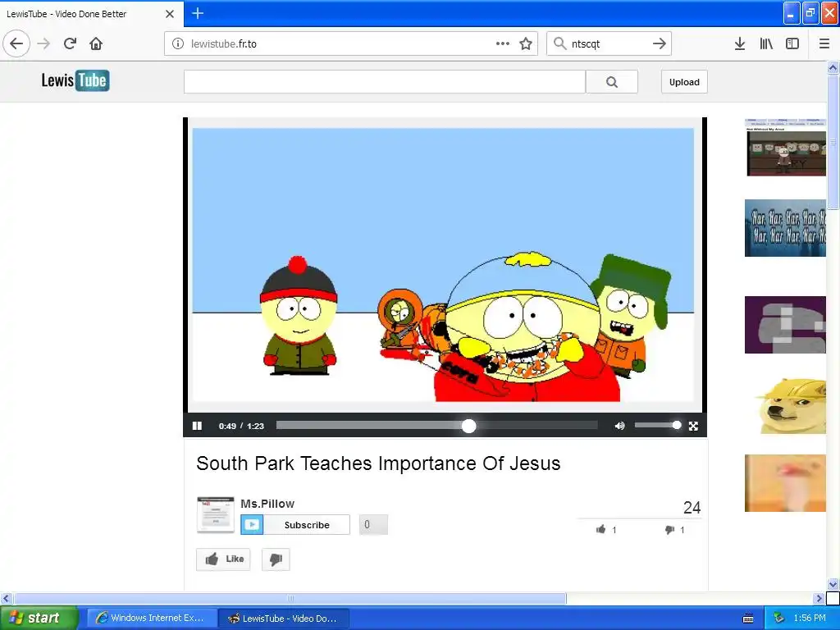Click the browser forward arrow
Image resolution: width=840 pixels, height=630 pixels.
pos(43,43)
